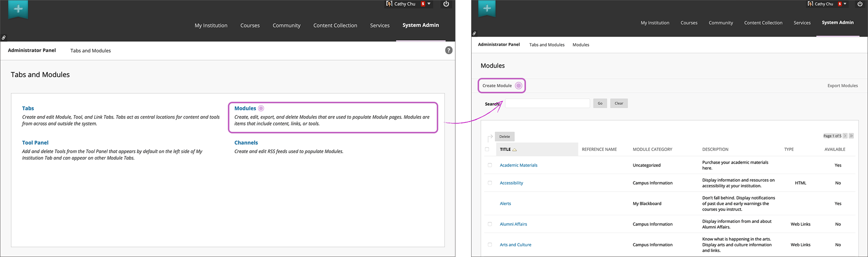Viewport: 868px width, 257px height.
Task: Expand the user menu arrow in the Tabs and Modules window
Action: (429, 4)
